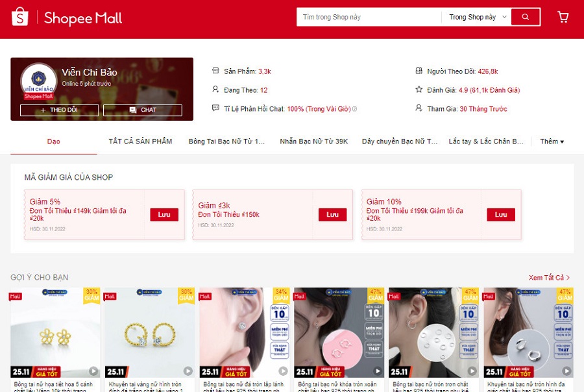The image size is (584, 392).
Task: Open the Viễn Chí Bảo shop avatar
Action: pyautogui.click(x=38, y=81)
